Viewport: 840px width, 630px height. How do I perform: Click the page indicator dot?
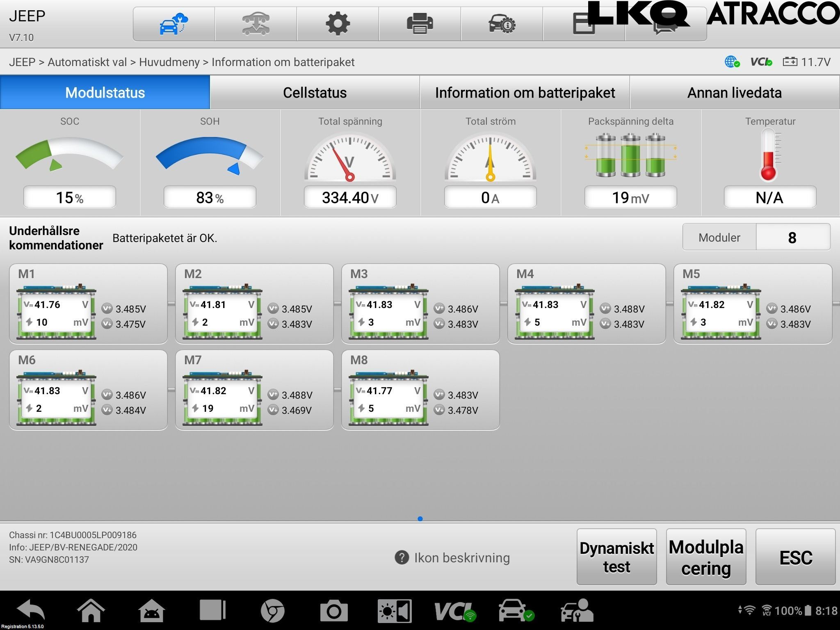[x=420, y=518]
